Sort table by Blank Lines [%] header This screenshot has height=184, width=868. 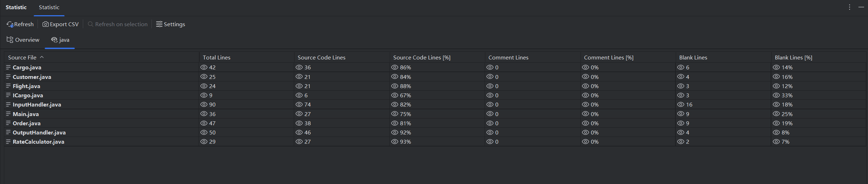pyautogui.click(x=793, y=57)
